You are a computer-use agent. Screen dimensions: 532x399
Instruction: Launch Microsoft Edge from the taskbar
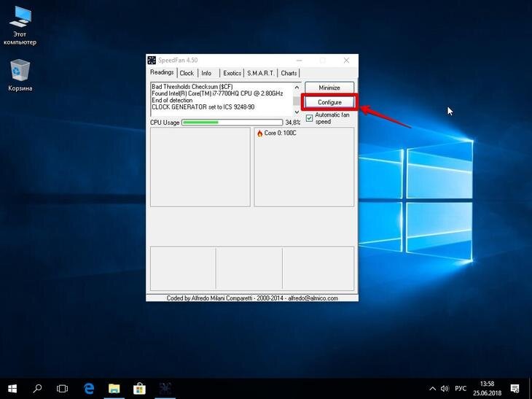(89, 389)
